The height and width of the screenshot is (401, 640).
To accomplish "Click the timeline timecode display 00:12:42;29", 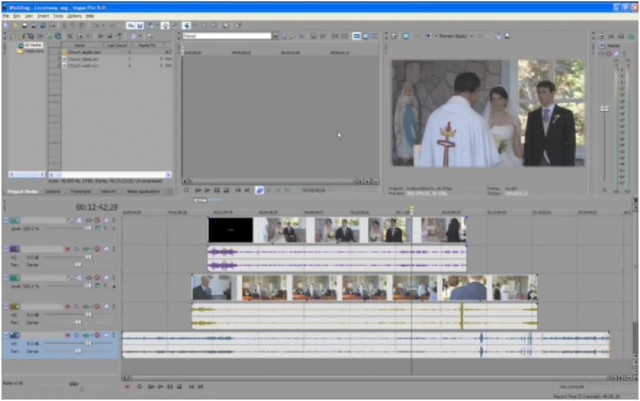I will [97, 207].
